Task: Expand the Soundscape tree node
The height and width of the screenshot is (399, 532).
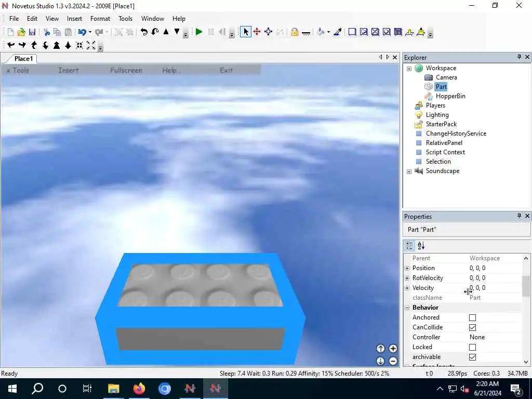Action: click(409, 171)
